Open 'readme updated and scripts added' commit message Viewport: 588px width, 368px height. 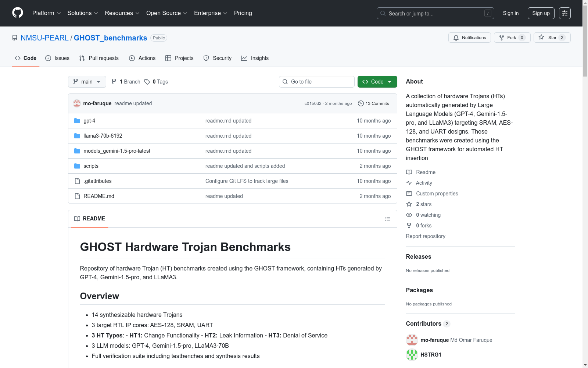point(245,166)
